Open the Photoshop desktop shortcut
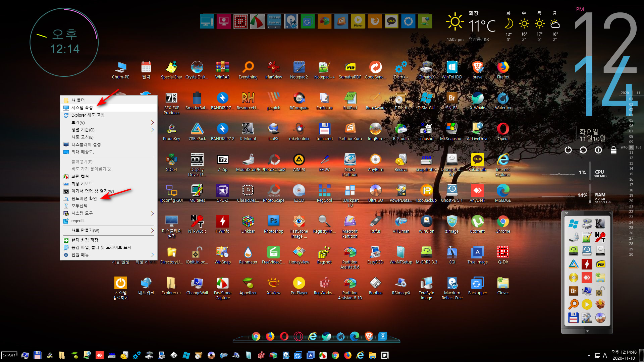Screen dimensions: 644x362 click(x=273, y=224)
